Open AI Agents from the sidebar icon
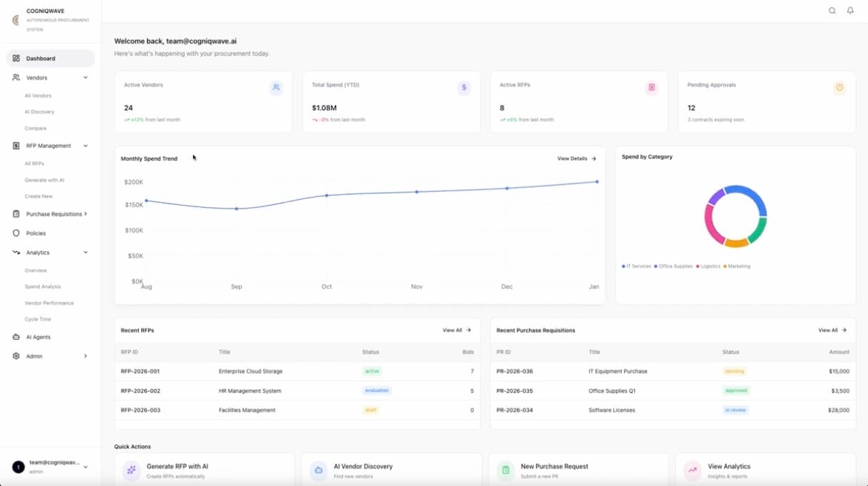Viewport: 868px width, 486px height. pos(16,336)
